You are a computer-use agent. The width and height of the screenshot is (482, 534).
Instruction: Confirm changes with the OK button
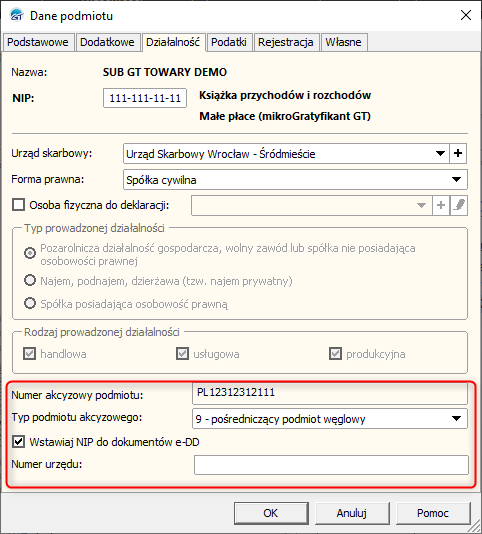[271, 513]
